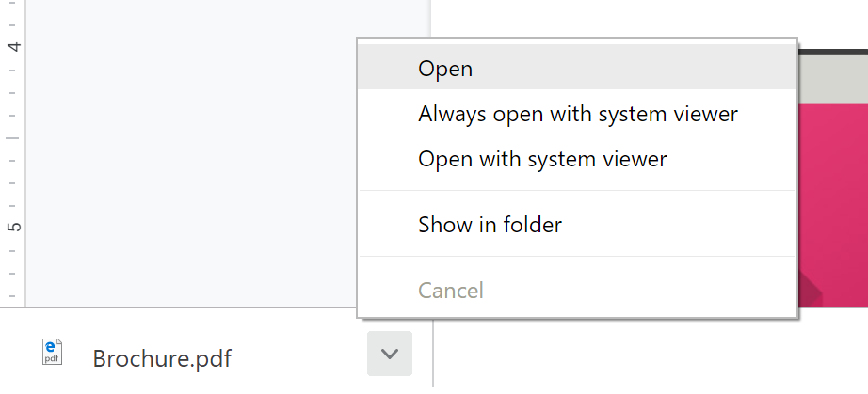Click the 4 mark on vertical ruler
Image resolution: width=868 pixels, height=394 pixels.
[x=13, y=45]
